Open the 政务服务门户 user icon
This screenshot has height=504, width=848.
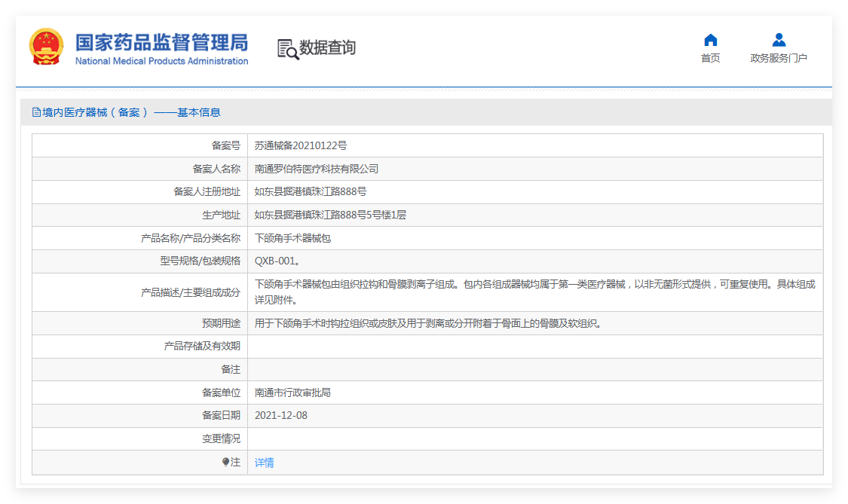tap(779, 40)
